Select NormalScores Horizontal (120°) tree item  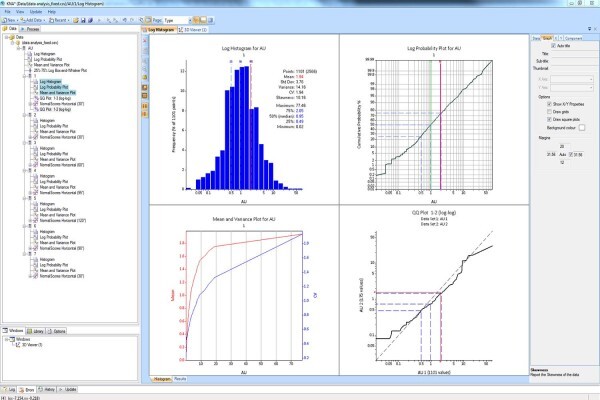63,220
